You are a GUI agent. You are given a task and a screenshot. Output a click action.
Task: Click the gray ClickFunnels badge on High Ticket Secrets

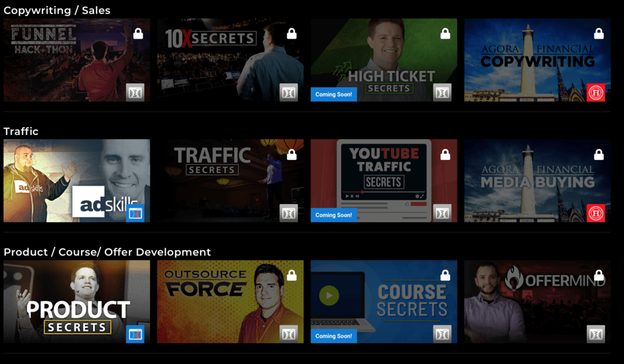coord(442,93)
